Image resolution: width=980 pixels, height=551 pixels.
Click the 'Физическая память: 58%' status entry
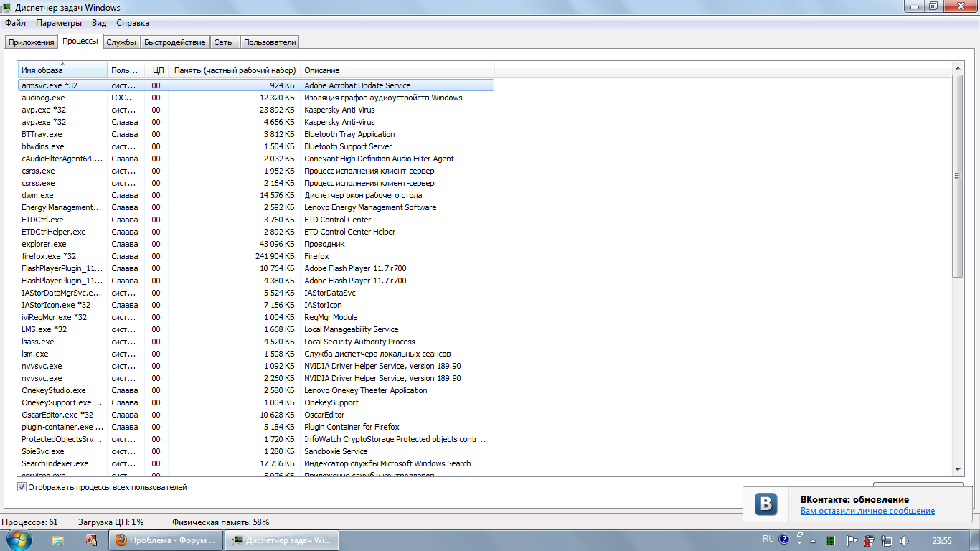(x=220, y=522)
